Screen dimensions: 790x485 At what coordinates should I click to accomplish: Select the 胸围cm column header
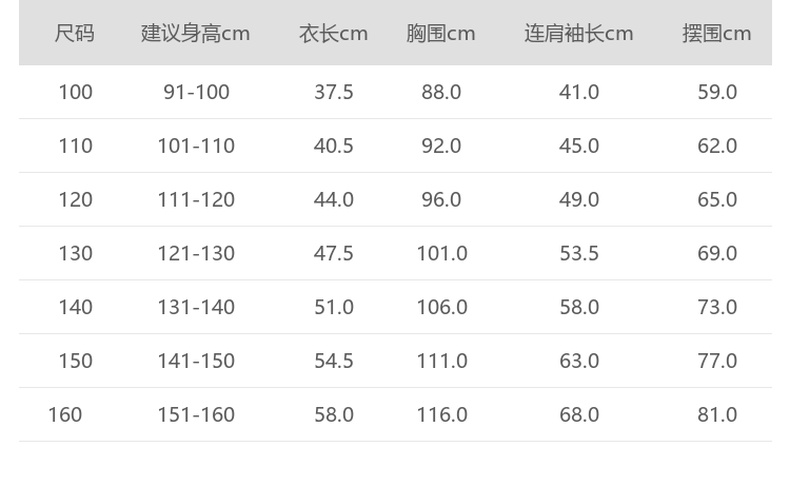(441, 34)
